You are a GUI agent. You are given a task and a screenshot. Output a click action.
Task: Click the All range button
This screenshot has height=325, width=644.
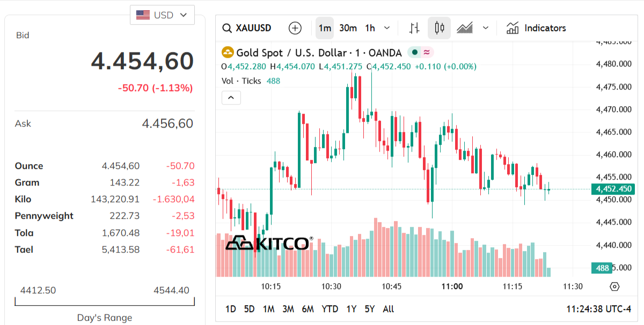388,309
